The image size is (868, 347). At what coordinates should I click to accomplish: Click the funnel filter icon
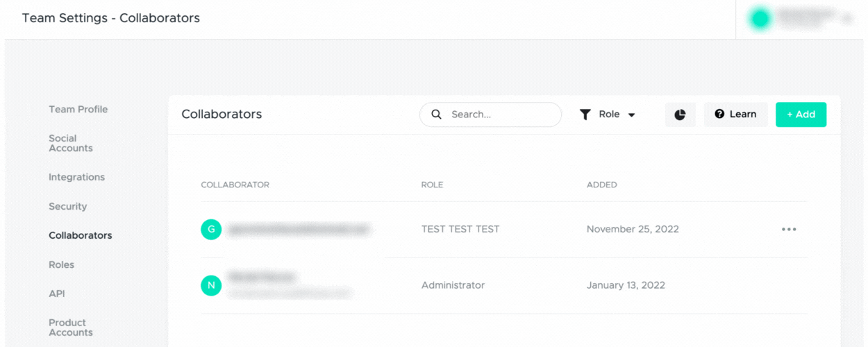(585, 115)
